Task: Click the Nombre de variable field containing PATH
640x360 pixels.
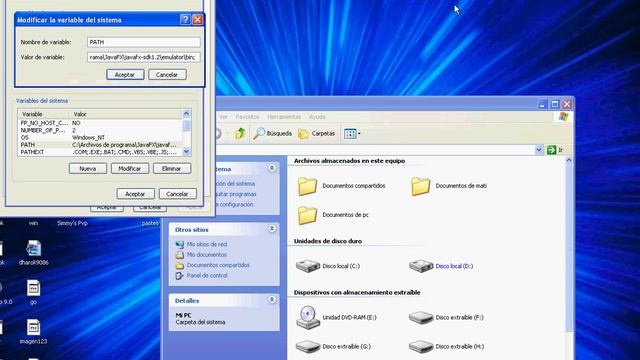Action: pos(144,42)
